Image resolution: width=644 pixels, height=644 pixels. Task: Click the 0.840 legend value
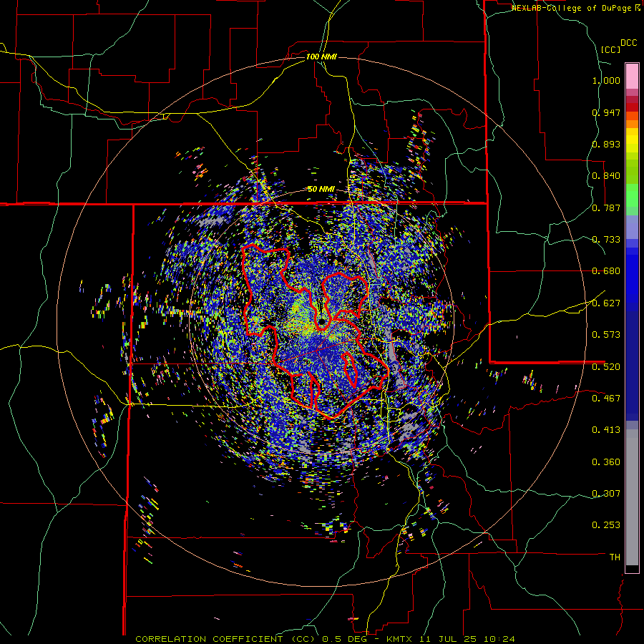[x=606, y=176]
